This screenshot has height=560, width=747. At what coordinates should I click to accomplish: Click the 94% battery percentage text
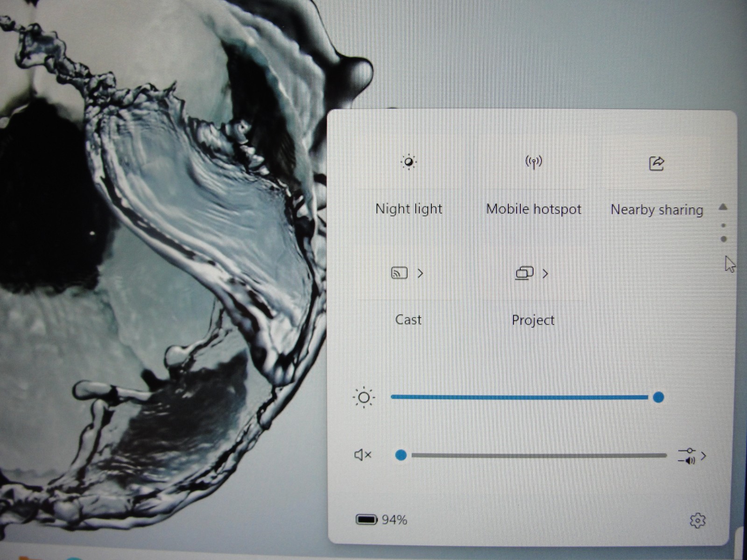click(x=395, y=520)
